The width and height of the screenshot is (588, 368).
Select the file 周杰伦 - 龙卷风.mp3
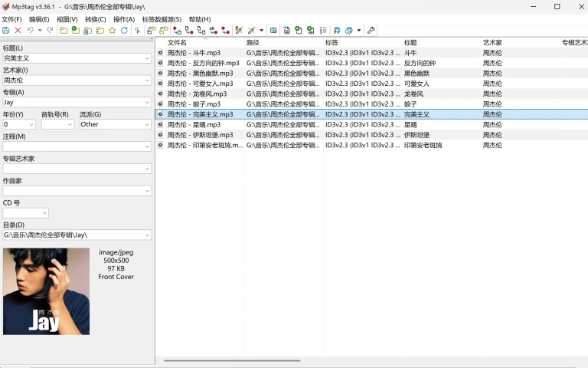point(197,94)
